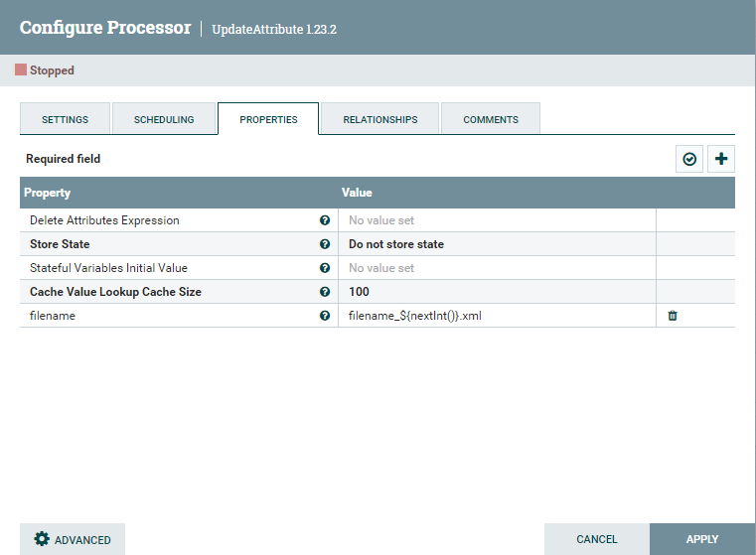This screenshot has width=756, height=555.
Task: Edit the filename value expression
Action: click(497, 316)
